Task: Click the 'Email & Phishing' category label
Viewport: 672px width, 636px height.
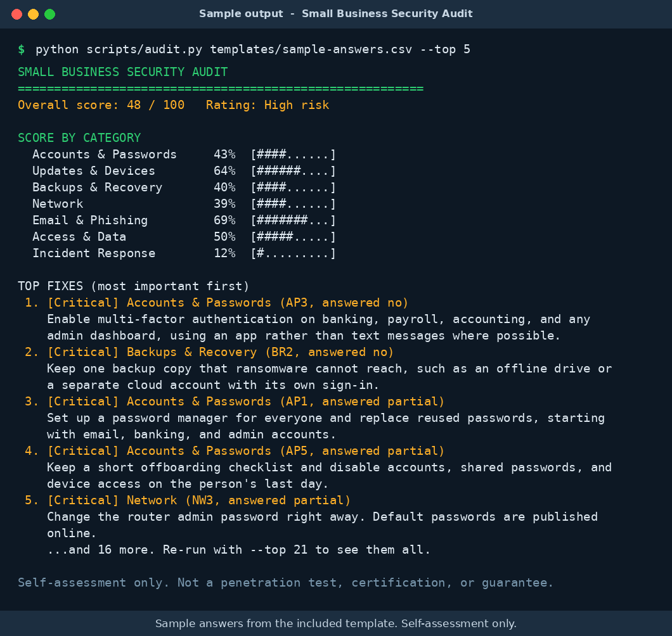Action: (x=90, y=220)
